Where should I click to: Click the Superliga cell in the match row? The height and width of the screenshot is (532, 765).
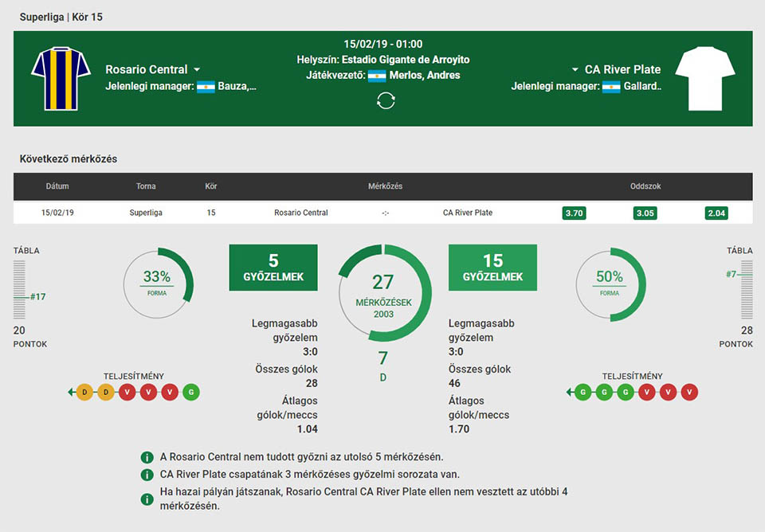(146, 213)
